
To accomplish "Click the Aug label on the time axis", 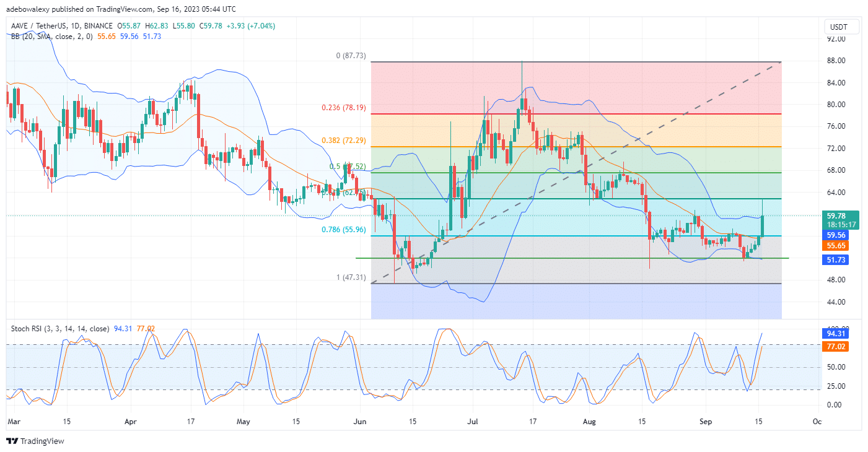I will 590,420.
